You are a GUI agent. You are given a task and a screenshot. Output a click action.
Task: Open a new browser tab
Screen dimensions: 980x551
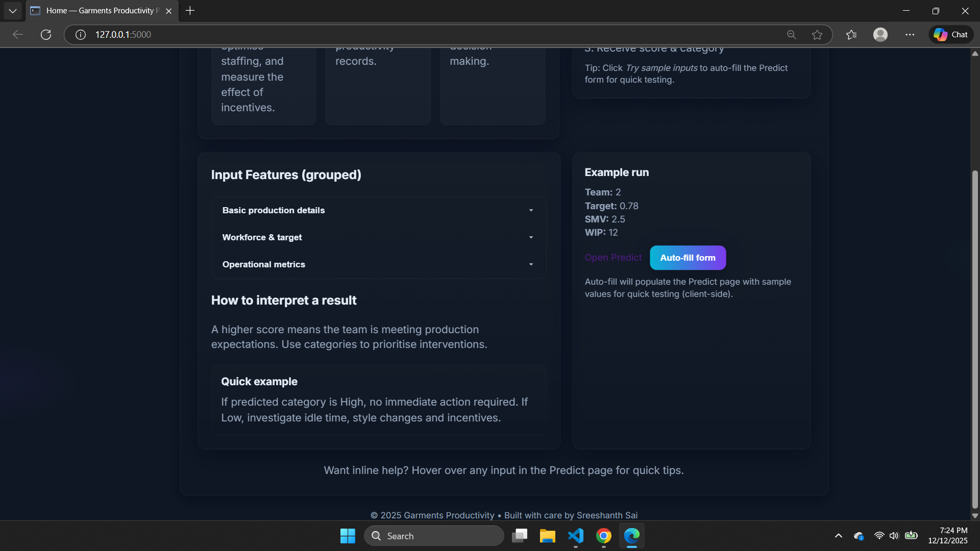(190, 11)
